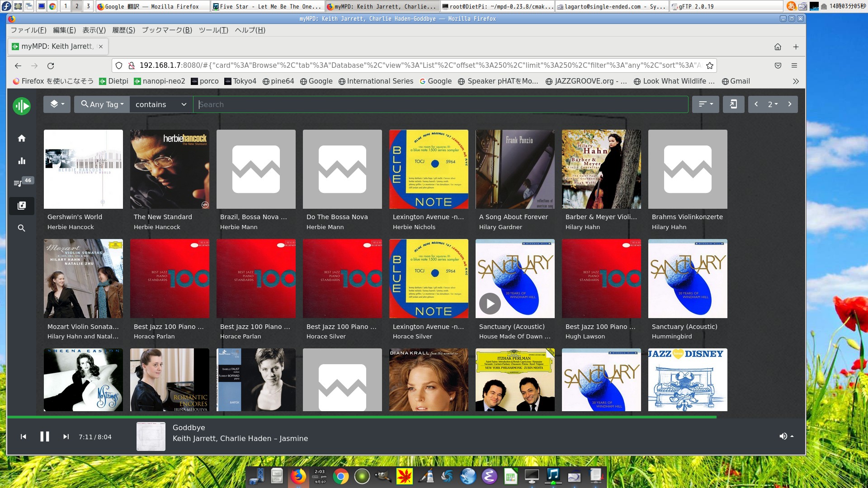This screenshot has height=488, width=868.
Task: Click the myMPD green logo icon
Action: pos(21,106)
